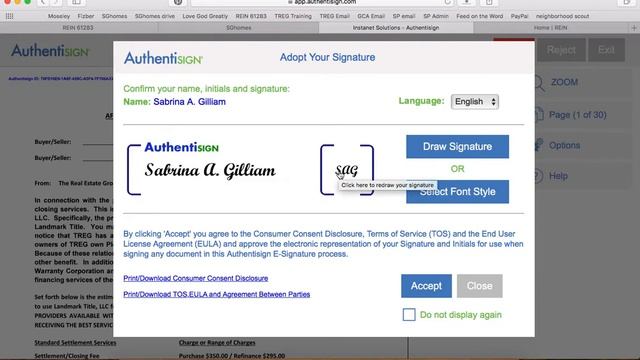Open the Feed on the Word bookmark
This screenshot has height=360, width=640.
point(480,16)
